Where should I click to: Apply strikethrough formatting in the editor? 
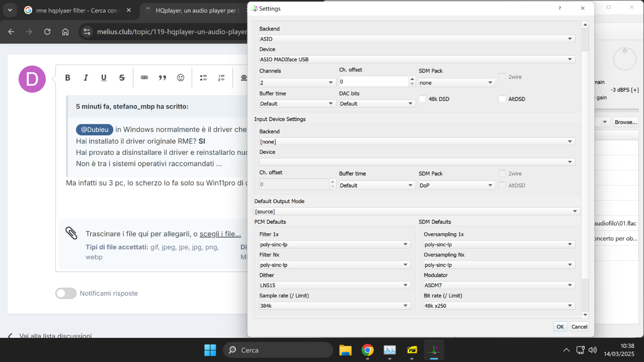point(122,78)
